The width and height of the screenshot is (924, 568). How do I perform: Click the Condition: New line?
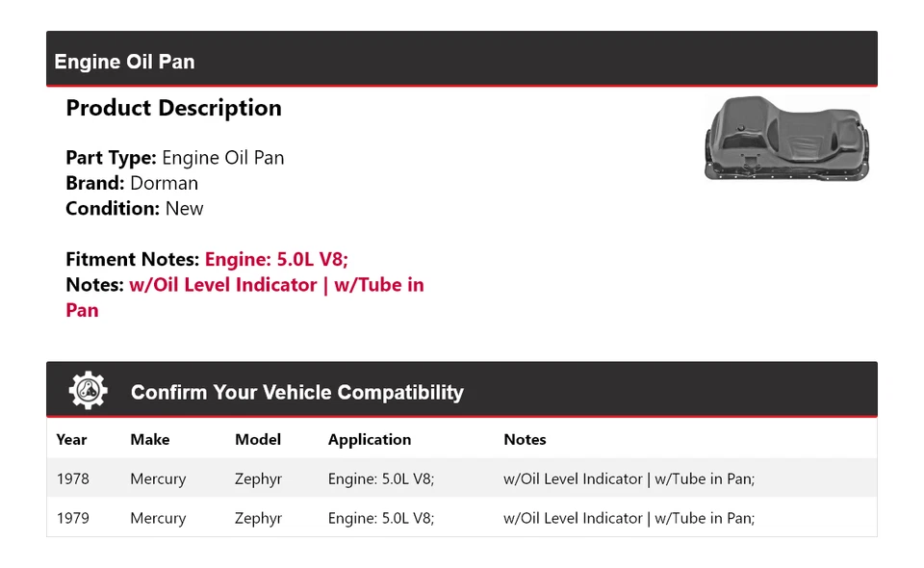click(x=135, y=208)
